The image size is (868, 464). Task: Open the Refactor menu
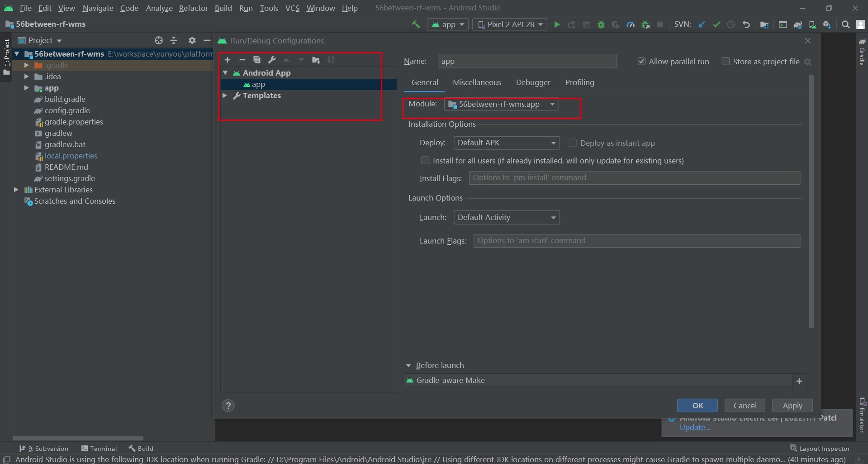[x=193, y=8]
